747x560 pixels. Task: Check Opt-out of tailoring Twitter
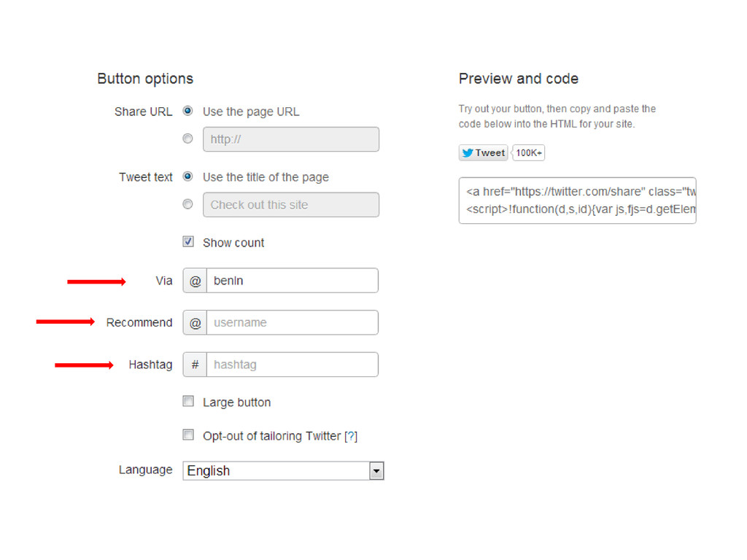click(188, 435)
